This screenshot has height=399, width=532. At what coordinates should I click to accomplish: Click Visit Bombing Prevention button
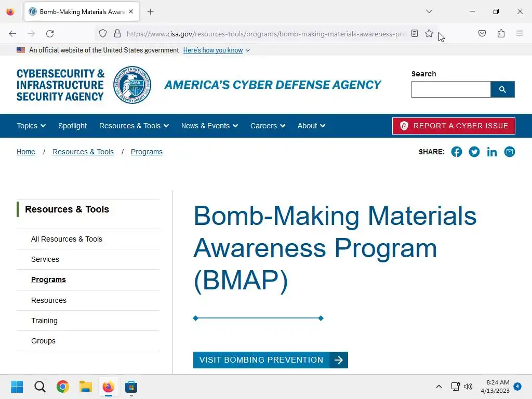[x=270, y=360]
